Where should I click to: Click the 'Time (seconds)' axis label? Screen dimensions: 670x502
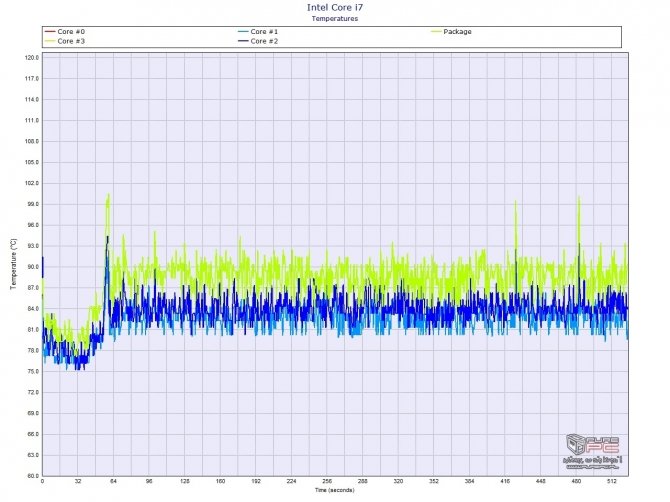(335, 490)
